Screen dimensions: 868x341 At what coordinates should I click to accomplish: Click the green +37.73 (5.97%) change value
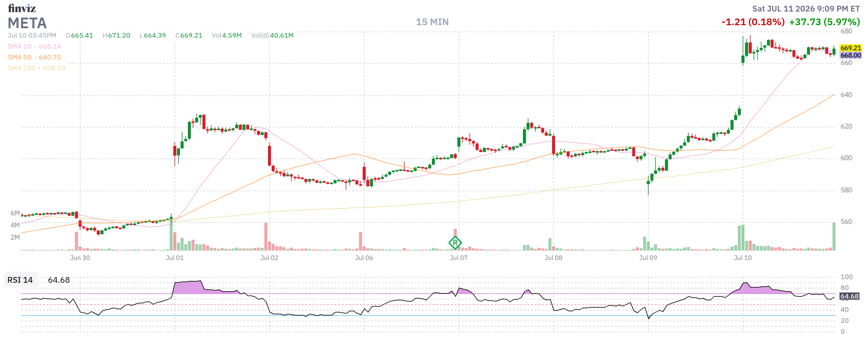point(825,22)
